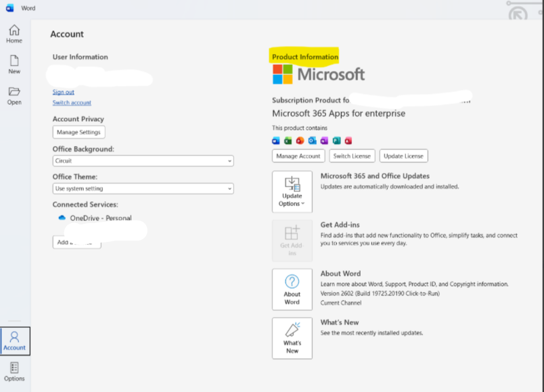Click the back arrow circle icon
Screen dimensions: 544x392
518,14
